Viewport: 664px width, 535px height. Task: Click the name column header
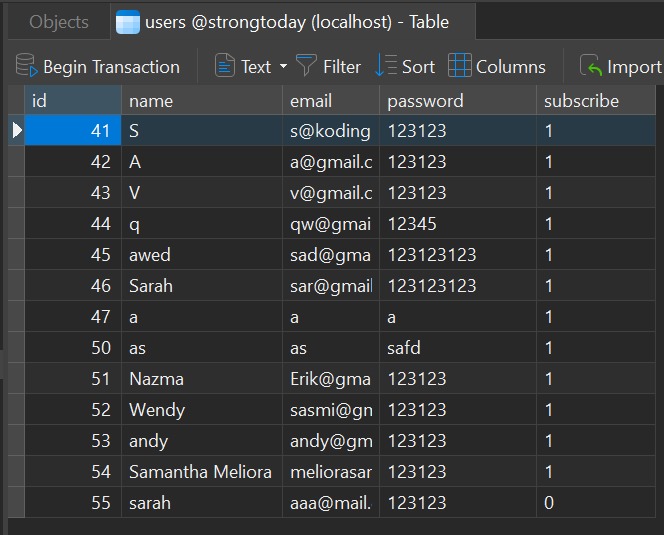[x=202, y=101]
